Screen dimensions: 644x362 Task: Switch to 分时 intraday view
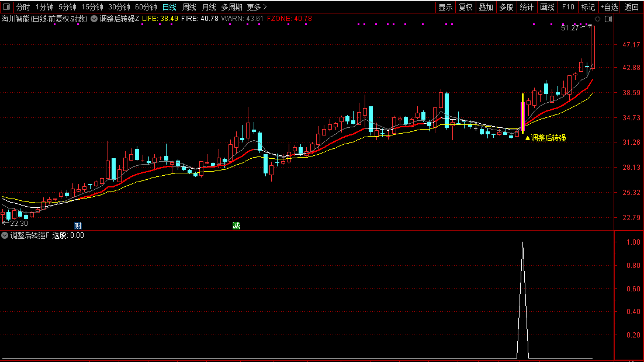click(23, 7)
